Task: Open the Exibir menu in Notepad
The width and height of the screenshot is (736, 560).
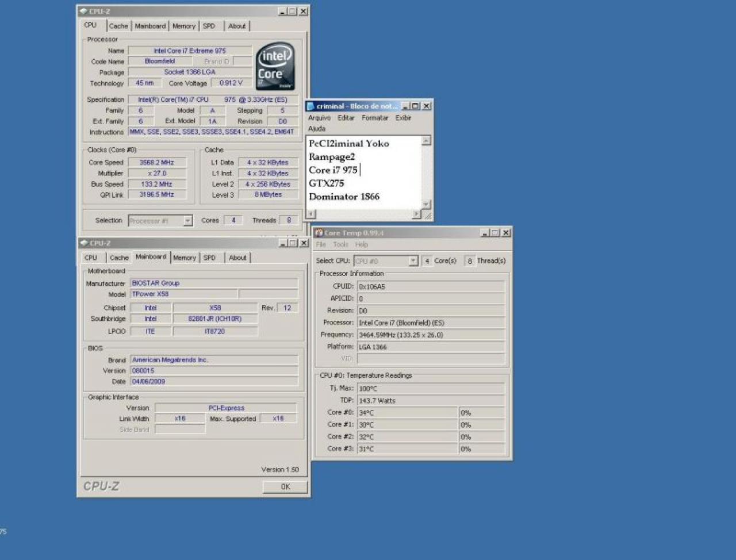Action: 403,118
